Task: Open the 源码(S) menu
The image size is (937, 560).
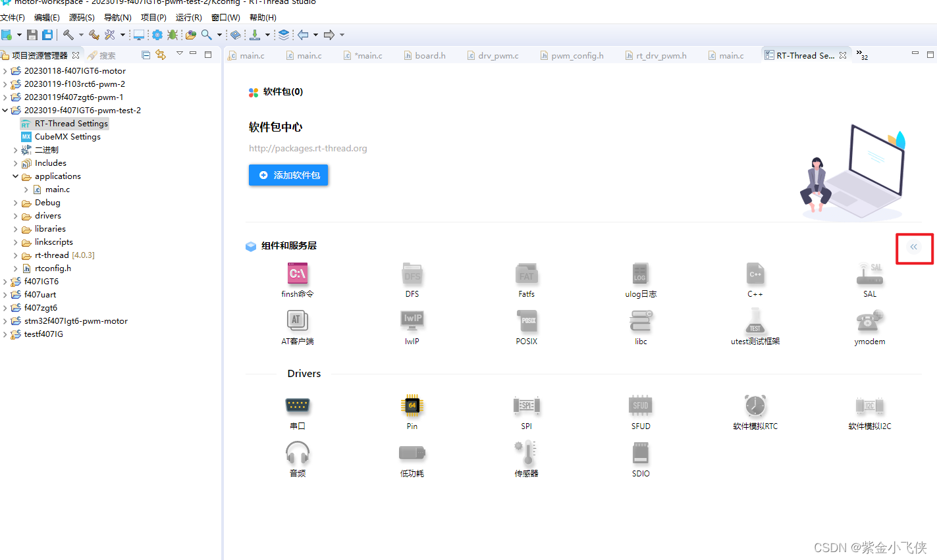Action: coord(82,18)
